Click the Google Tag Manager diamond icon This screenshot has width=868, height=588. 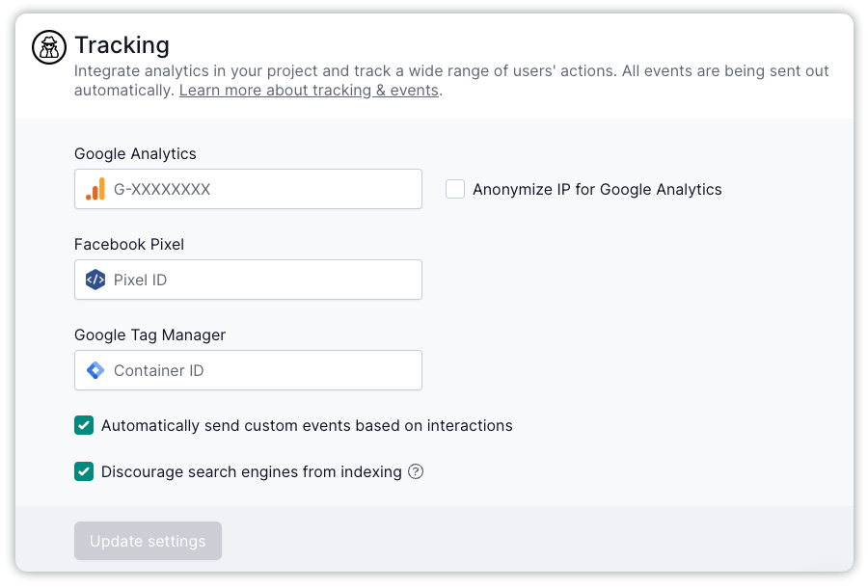pos(95,370)
